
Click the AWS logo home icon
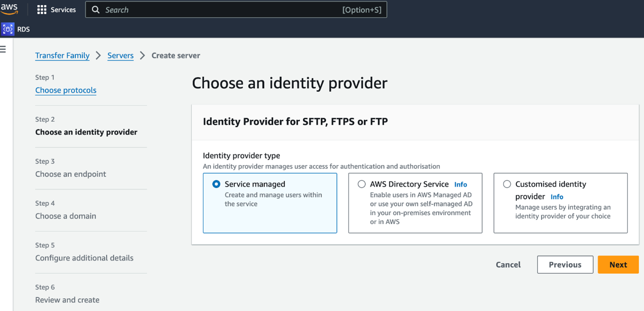(9, 9)
